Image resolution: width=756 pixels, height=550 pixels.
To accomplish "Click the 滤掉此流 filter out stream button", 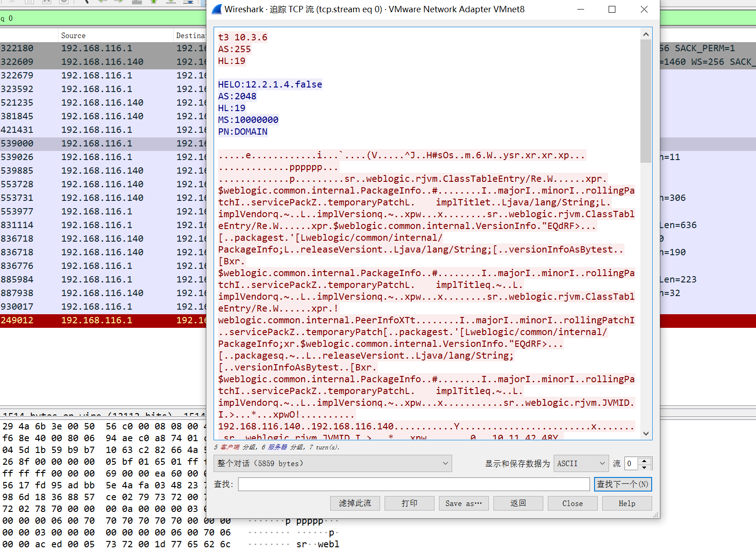I will point(355,503).
